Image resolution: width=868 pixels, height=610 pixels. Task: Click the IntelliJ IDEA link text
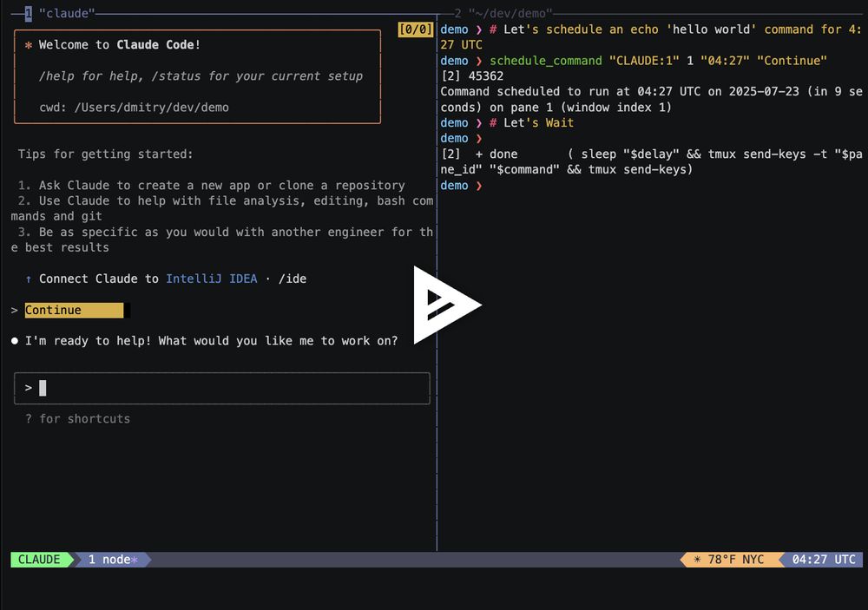(212, 279)
